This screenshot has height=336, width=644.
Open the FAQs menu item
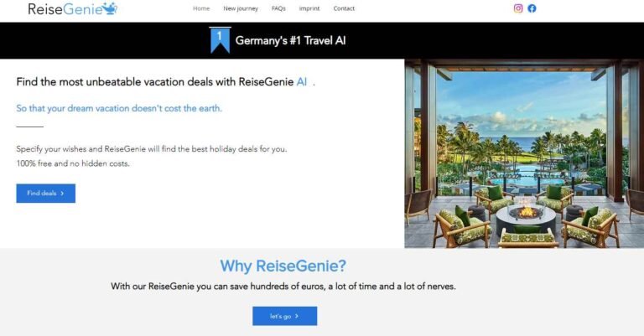pos(278,8)
